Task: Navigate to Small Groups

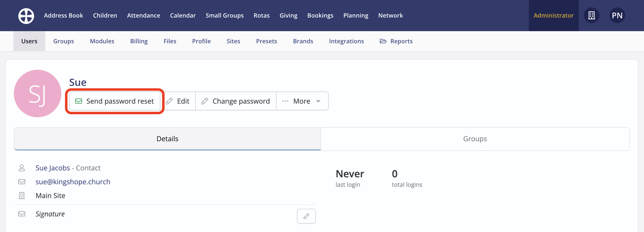Action: click(224, 15)
